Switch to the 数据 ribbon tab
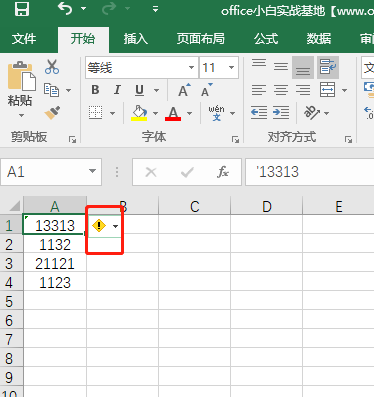374x397 pixels. click(x=319, y=39)
